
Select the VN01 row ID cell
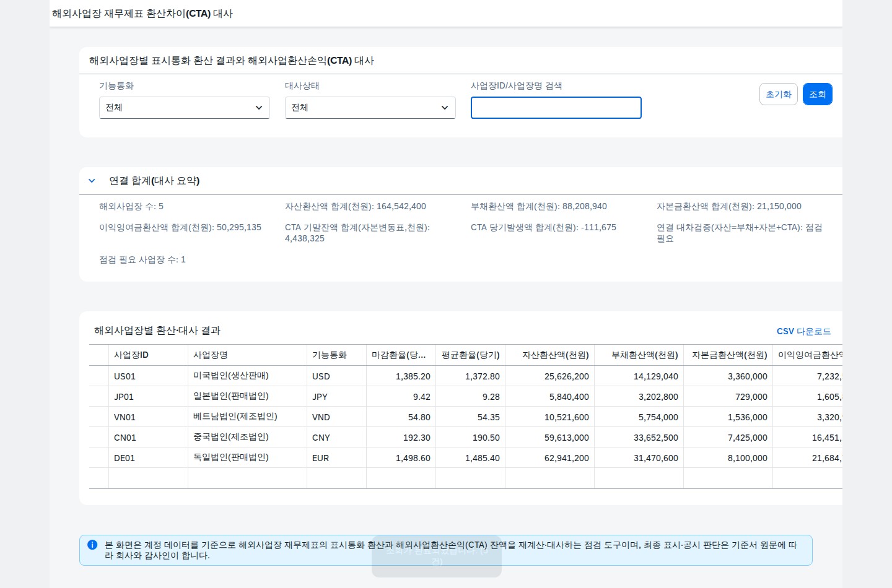point(149,417)
